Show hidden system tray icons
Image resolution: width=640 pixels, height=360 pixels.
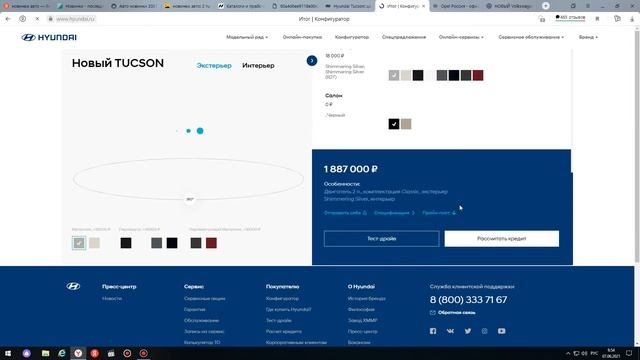568,353
